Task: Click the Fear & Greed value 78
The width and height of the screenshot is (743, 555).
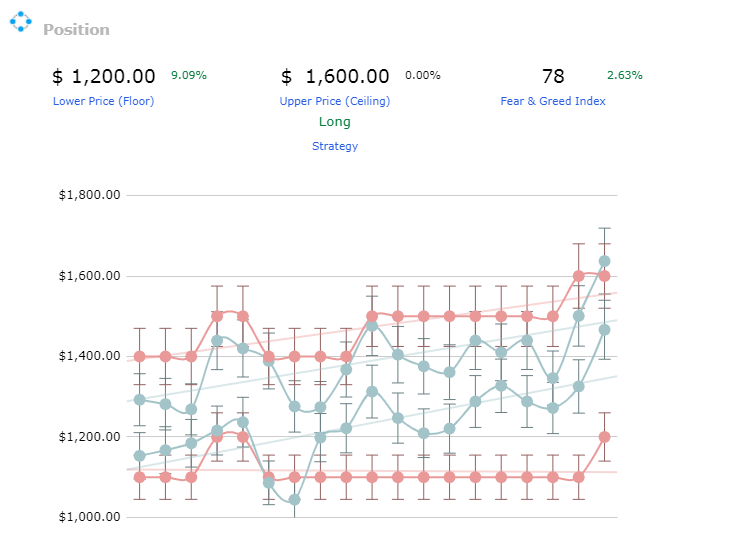Action: point(553,76)
